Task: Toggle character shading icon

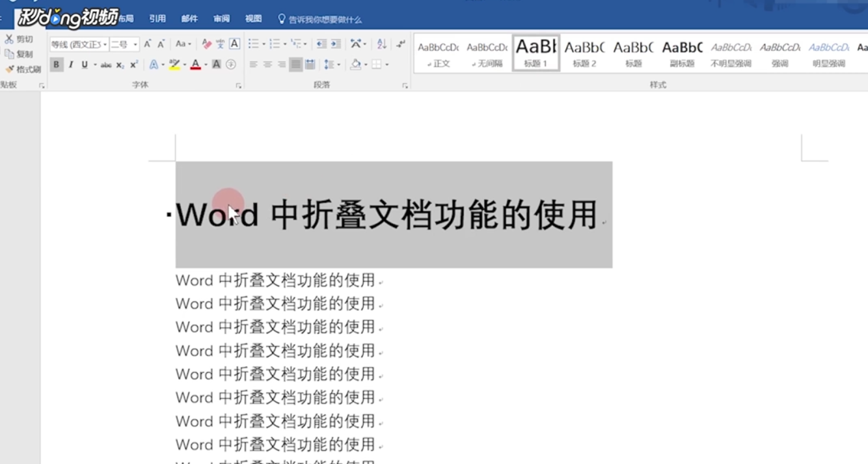Action: click(217, 64)
